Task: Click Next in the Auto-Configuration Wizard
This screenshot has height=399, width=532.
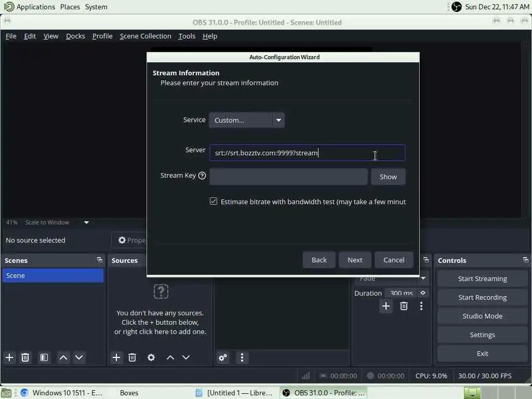Action: 355,260
